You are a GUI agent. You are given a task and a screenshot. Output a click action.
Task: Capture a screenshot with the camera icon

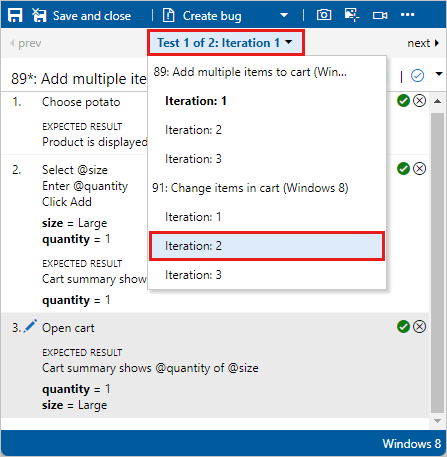324,15
